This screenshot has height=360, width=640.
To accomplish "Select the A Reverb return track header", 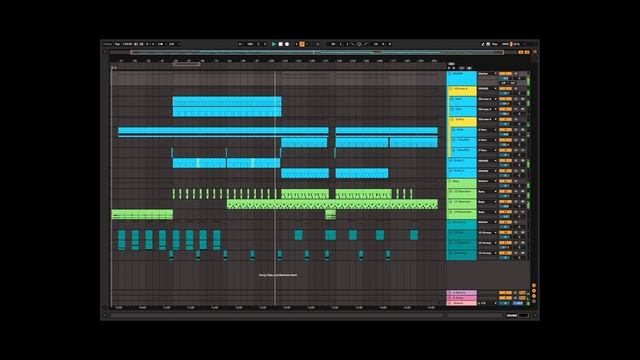I will 462,293.
